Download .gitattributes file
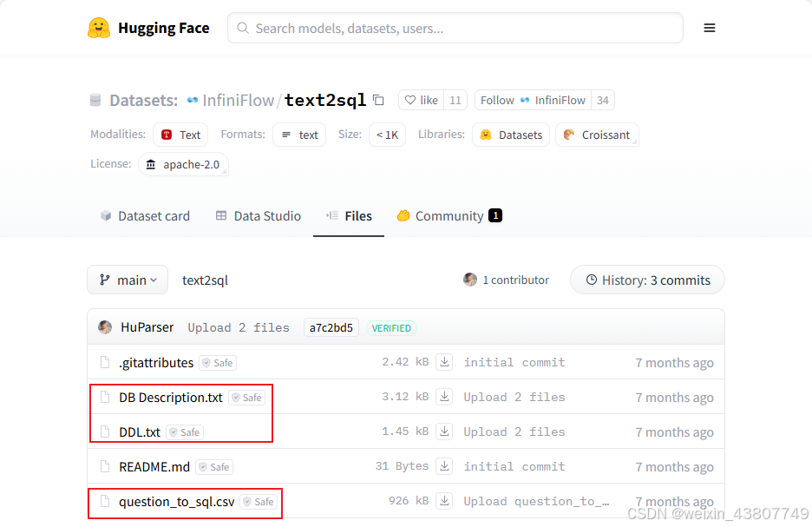The width and height of the screenshot is (812, 527). [x=444, y=362]
